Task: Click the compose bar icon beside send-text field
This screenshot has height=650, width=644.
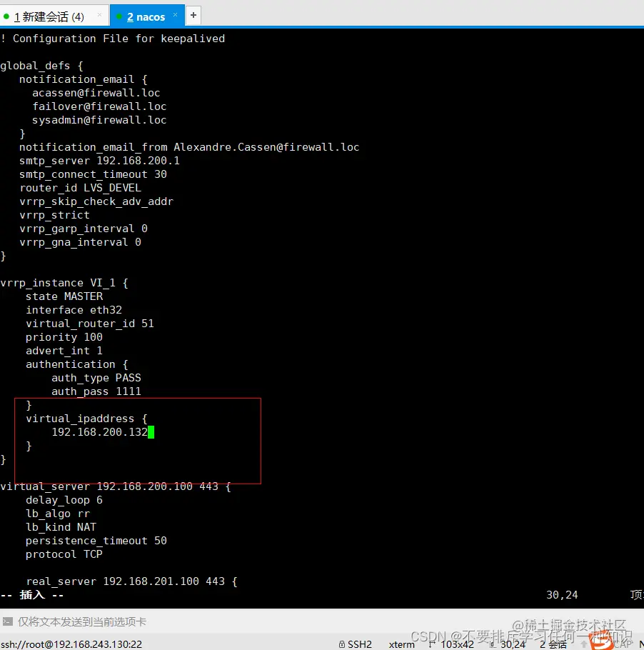Action: tap(7, 621)
